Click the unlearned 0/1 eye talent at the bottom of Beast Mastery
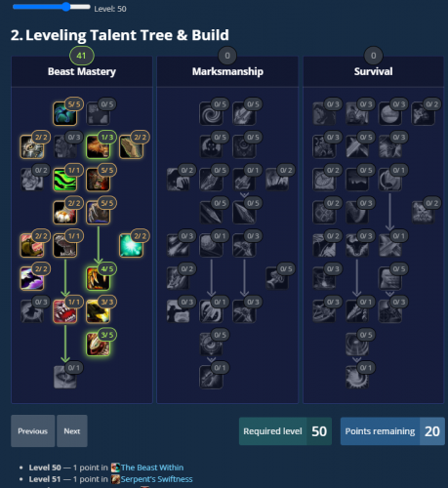The image size is (448, 488). pyautogui.click(x=64, y=377)
